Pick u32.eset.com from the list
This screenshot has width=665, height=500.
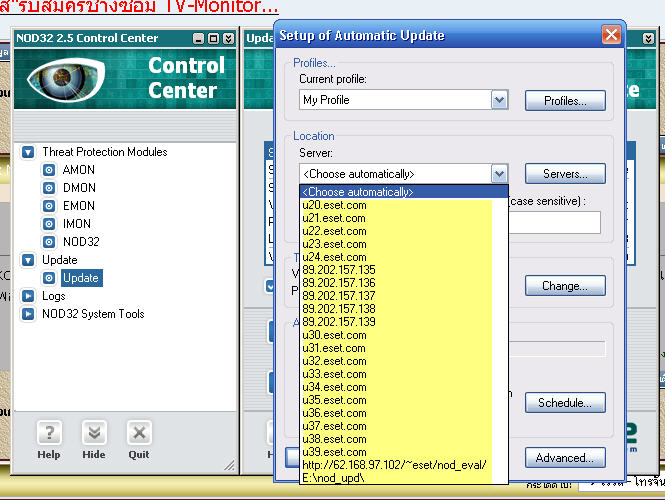pyautogui.click(x=404, y=361)
